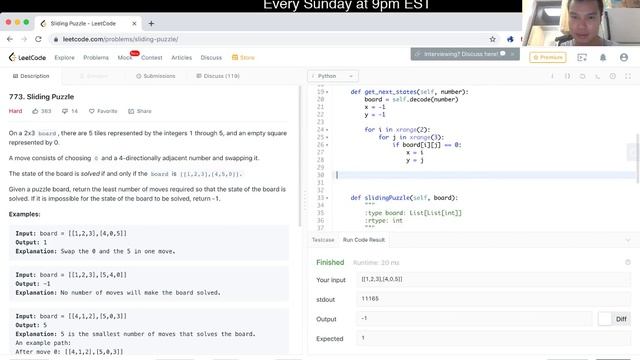Click the lock icon in address bar
This screenshot has width=640, height=360.
[56, 39]
